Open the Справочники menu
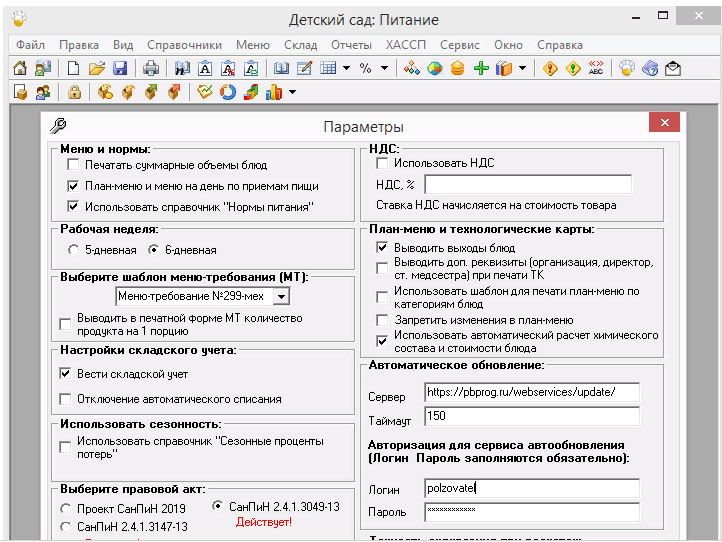Viewport: 722px width, 542px height. 184,45
